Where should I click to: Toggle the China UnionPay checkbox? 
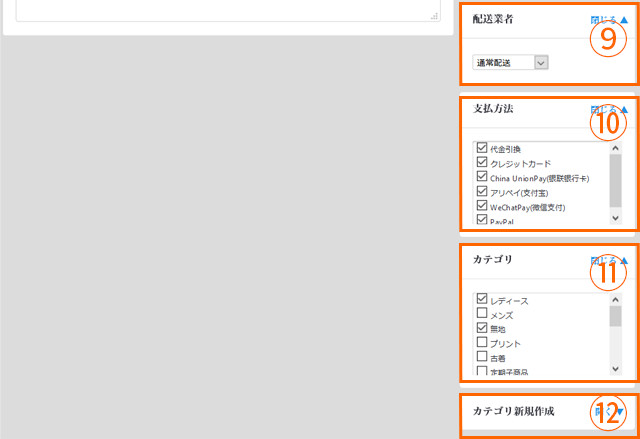tap(482, 177)
